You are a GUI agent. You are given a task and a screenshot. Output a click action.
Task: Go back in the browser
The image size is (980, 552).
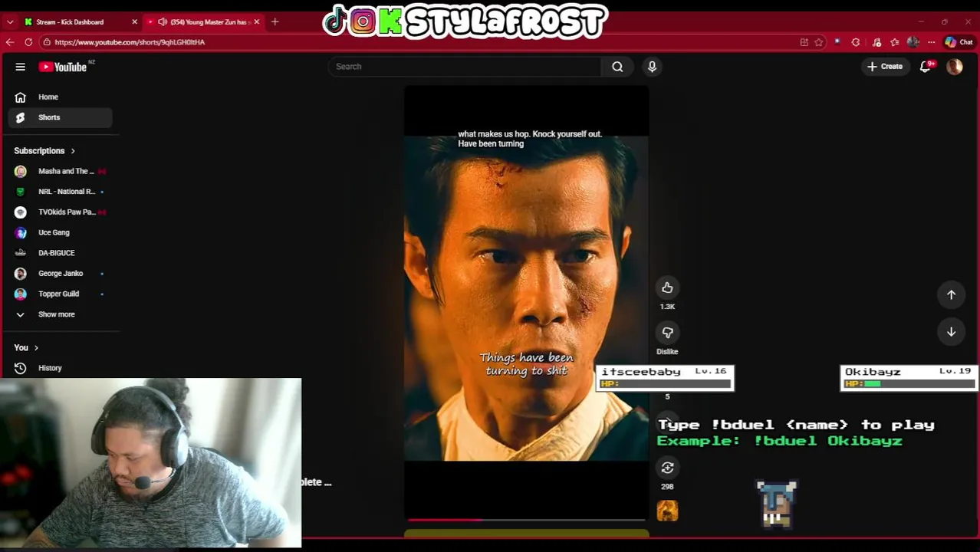tap(10, 42)
